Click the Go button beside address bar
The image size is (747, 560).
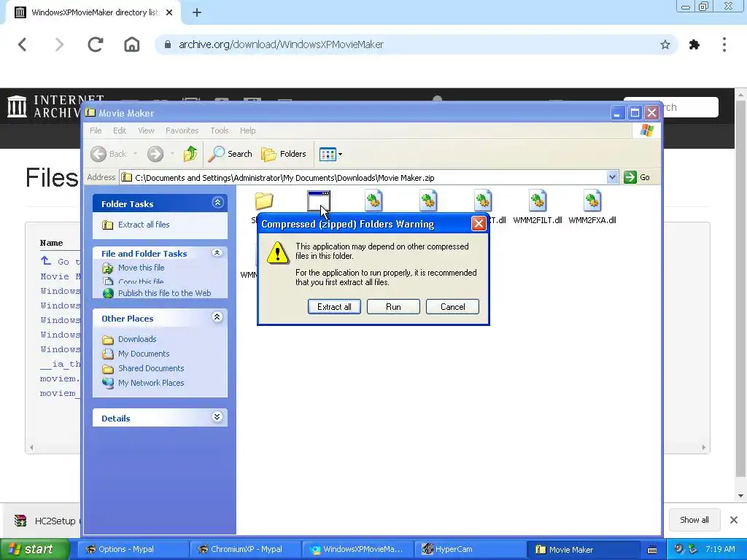point(637,178)
